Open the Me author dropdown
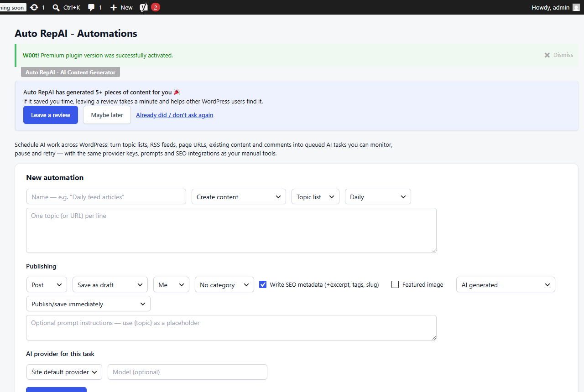The width and height of the screenshot is (584, 392). point(171,285)
